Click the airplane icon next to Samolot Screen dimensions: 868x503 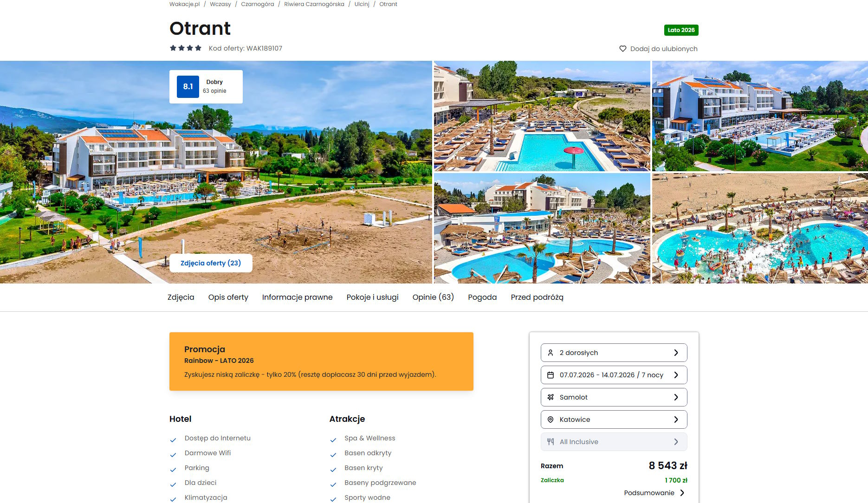551,397
